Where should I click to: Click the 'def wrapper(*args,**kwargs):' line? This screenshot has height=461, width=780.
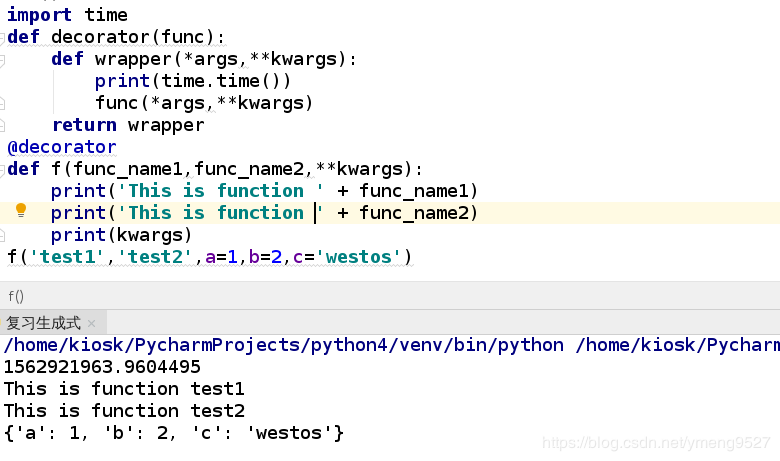coord(204,59)
